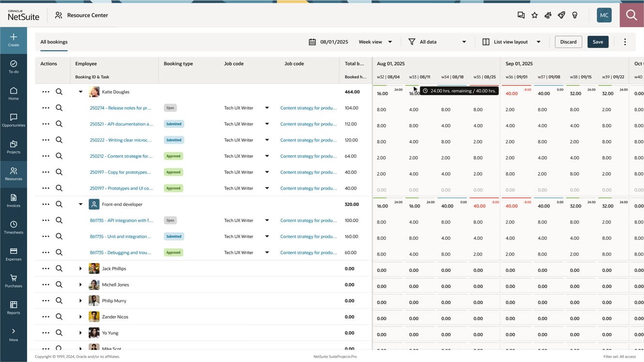Click the Save button

[x=598, y=42]
